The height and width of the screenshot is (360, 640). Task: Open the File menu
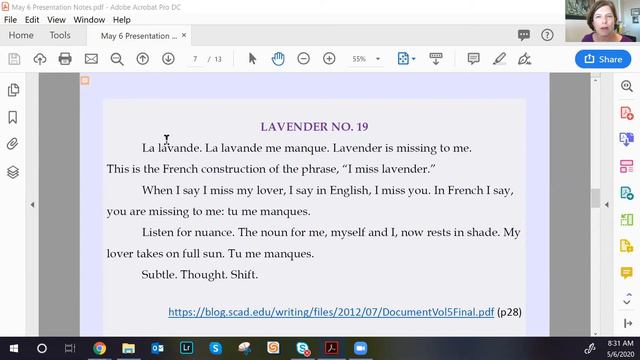10,20
